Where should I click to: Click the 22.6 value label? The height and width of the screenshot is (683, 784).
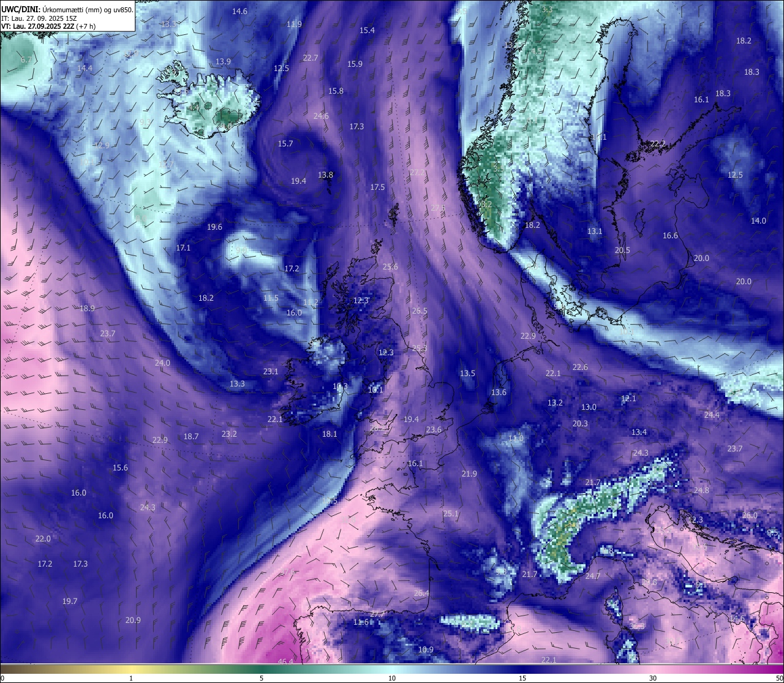[x=580, y=368]
